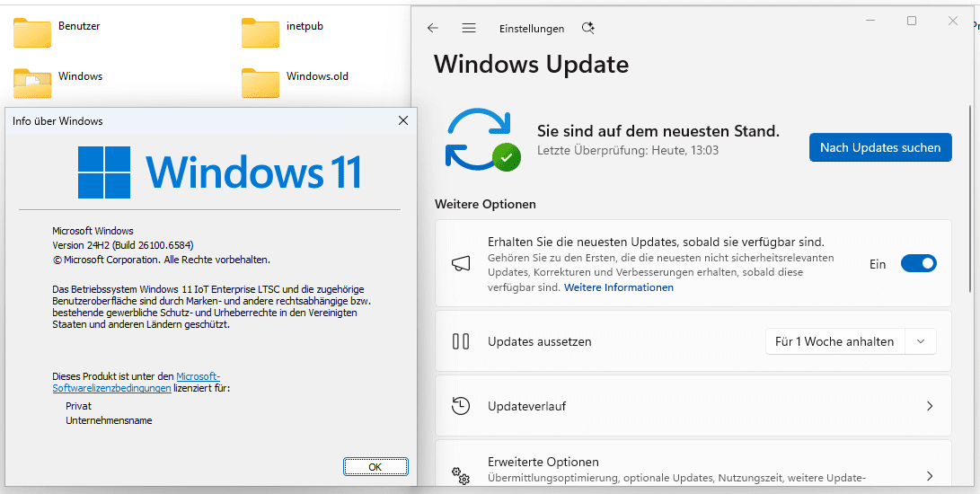Click the Unternehmensname text
Image resolution: width=980 pixels, height=494 pixels.
point(109,420)
